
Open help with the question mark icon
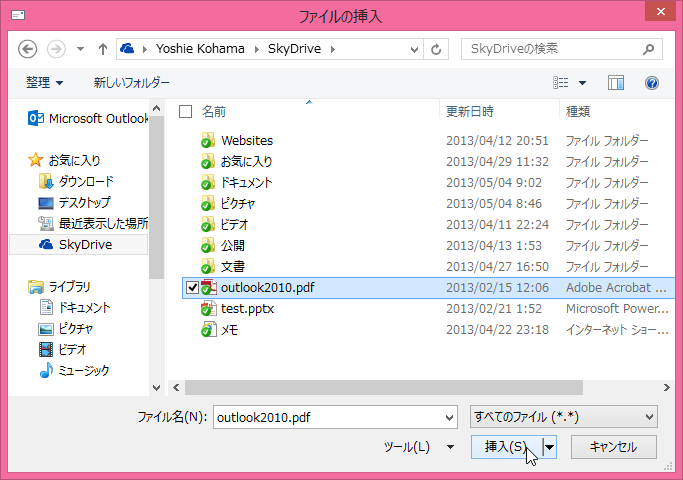652,83
